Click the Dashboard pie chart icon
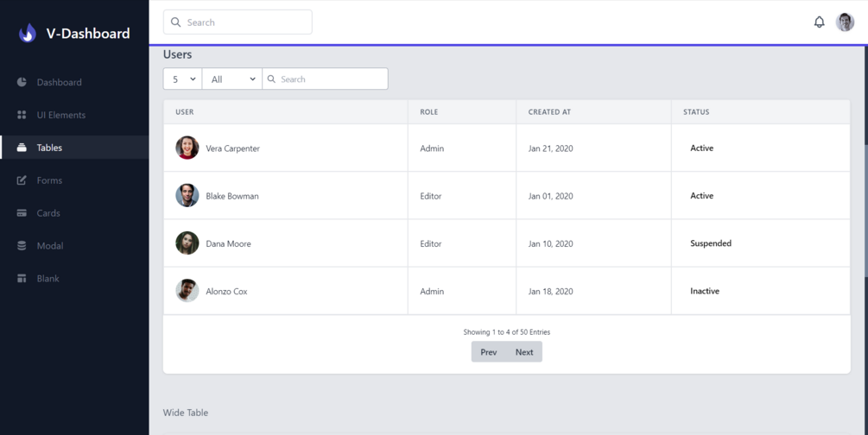 (22, 82)
